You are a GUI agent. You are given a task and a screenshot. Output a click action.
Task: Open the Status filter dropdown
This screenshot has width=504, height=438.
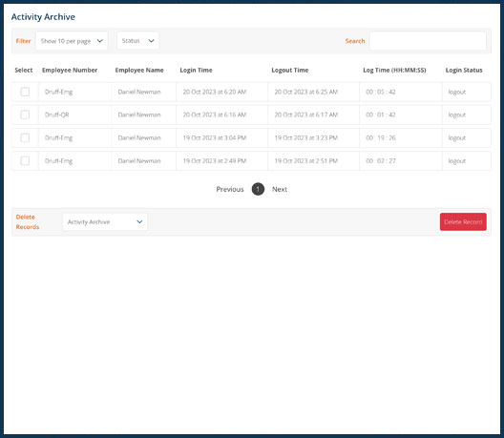[137, 41]
